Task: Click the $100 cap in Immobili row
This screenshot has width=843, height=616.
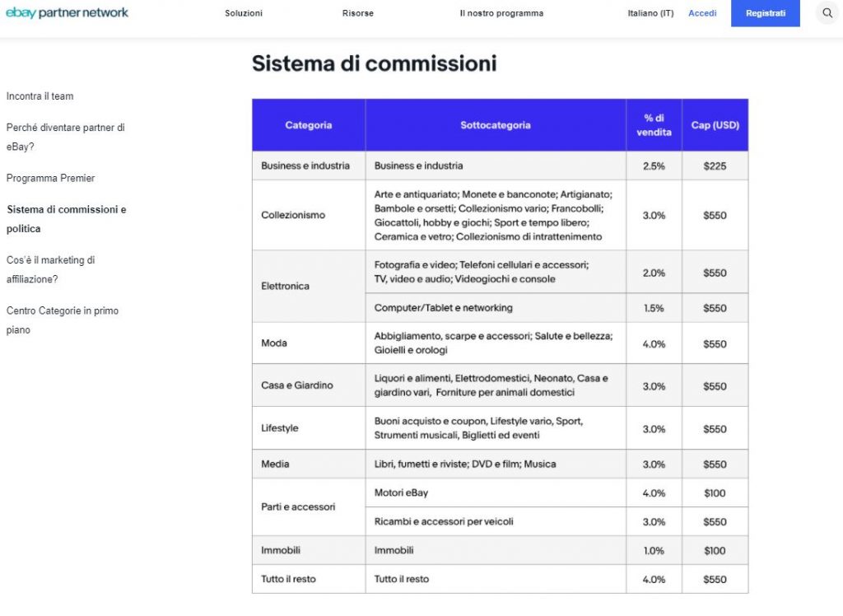Action: point(715,550)
